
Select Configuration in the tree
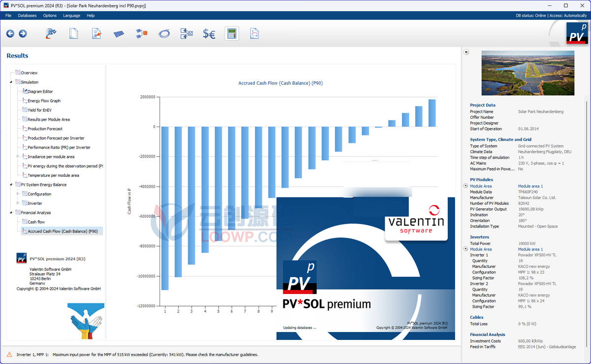39,195
